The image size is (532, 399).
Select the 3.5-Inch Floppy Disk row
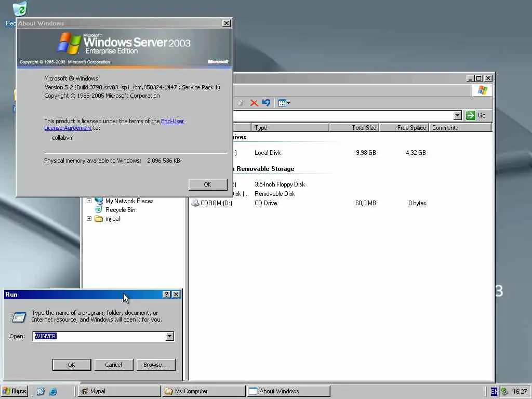(x=280, y=184)
